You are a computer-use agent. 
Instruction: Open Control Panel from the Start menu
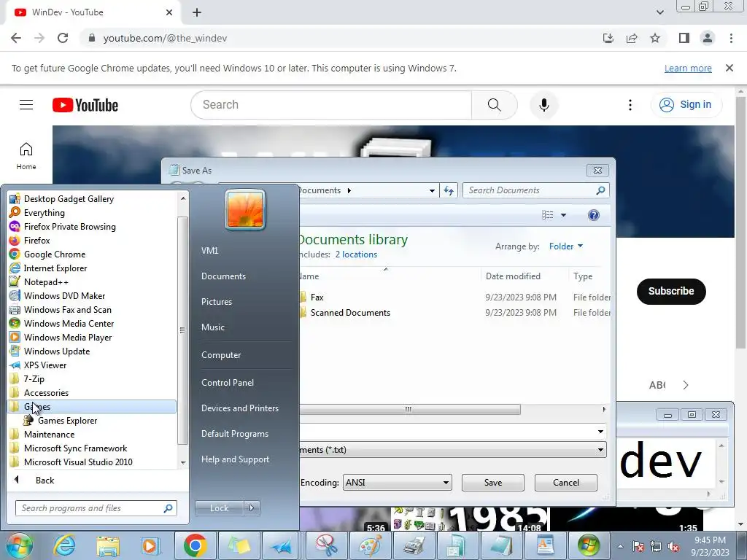tap(228, 383)
